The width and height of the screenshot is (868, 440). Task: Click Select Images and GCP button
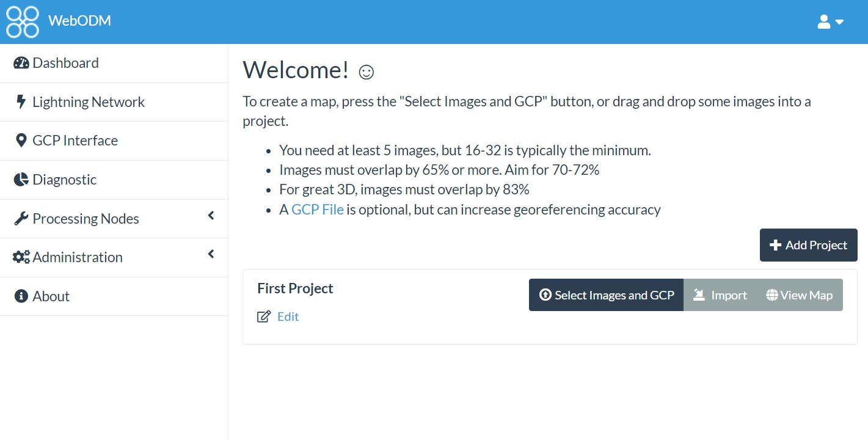tap(606, 295)
